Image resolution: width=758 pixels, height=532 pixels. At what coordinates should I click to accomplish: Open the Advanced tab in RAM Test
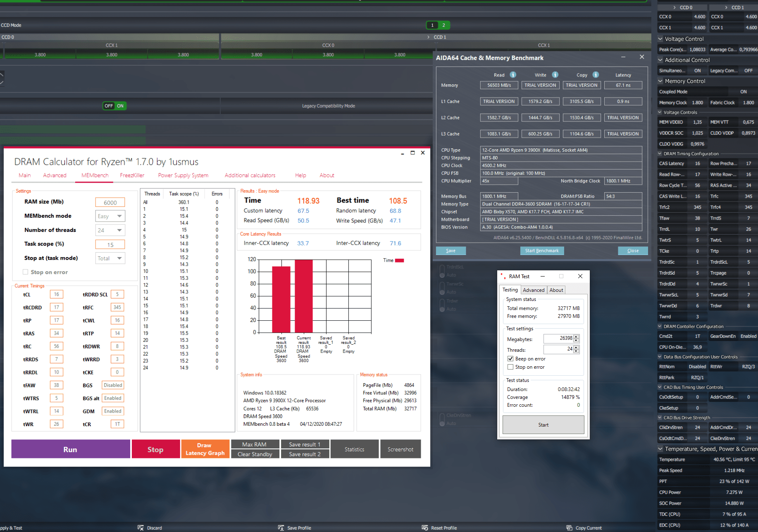pyautogui.click(x=534, y=290)
